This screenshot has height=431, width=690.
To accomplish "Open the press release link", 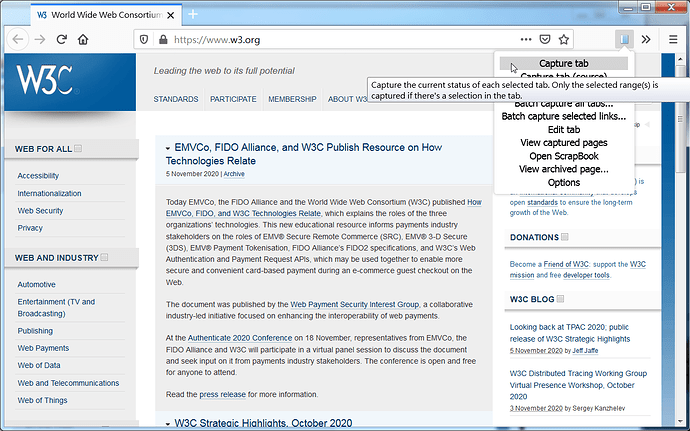I will click(x=222, y=394).
